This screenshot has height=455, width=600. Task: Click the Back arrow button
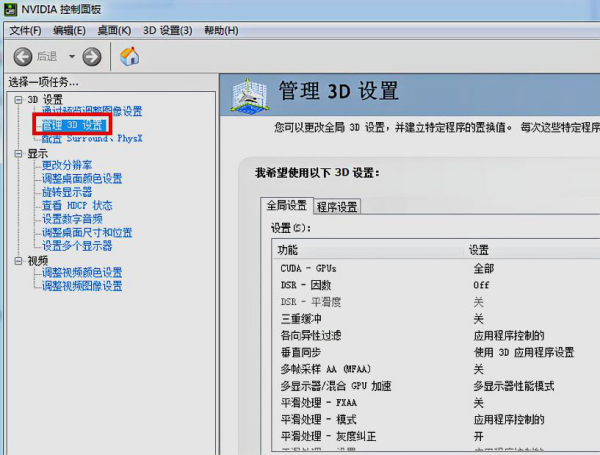coord(23,57)
